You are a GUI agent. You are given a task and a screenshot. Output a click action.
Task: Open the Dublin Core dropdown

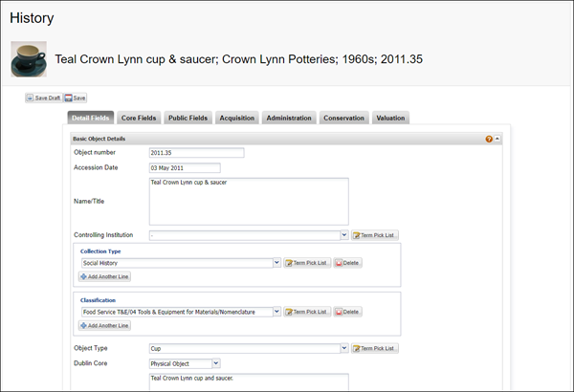coord(216,363)
